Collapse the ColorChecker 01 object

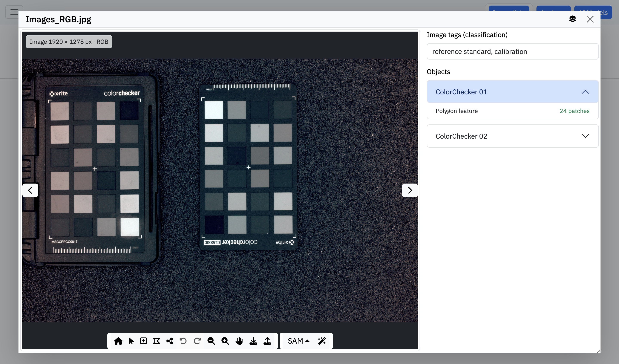coord(513,92)
